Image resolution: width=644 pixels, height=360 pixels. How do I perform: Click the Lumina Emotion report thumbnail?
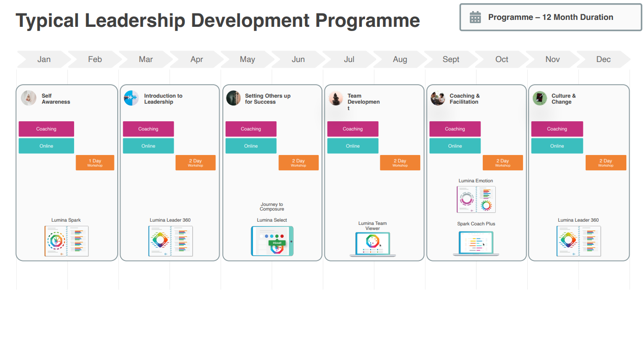[476, 199]
